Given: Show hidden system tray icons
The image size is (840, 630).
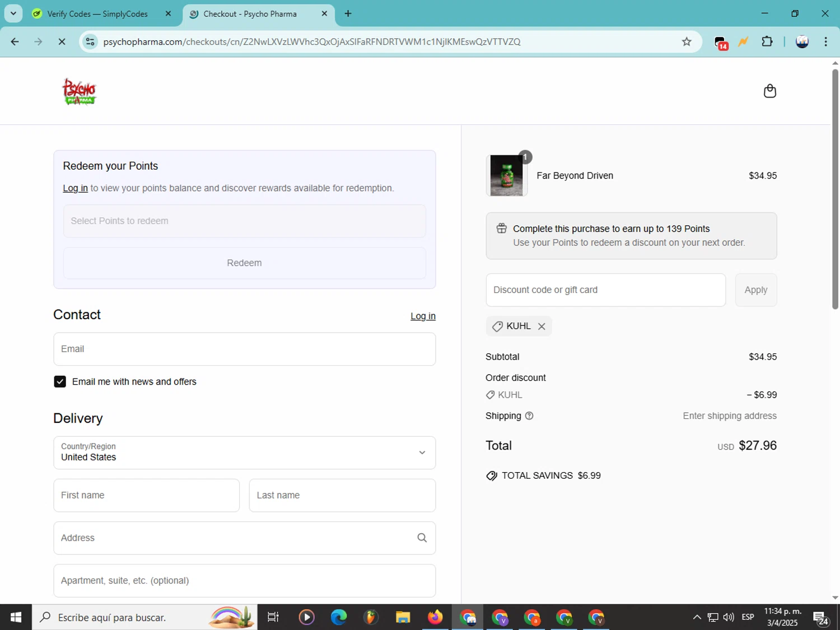Looking at the screenshot, I should 697,617.
